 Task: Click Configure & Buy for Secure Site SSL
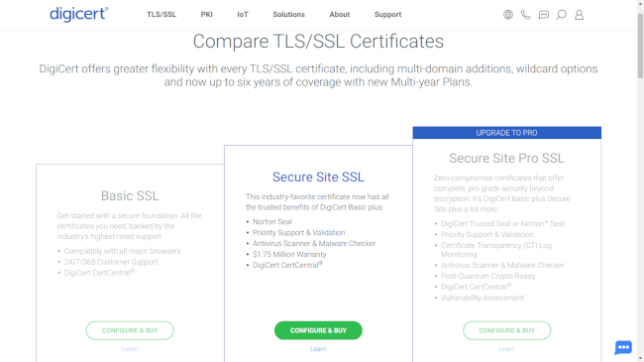318,330
